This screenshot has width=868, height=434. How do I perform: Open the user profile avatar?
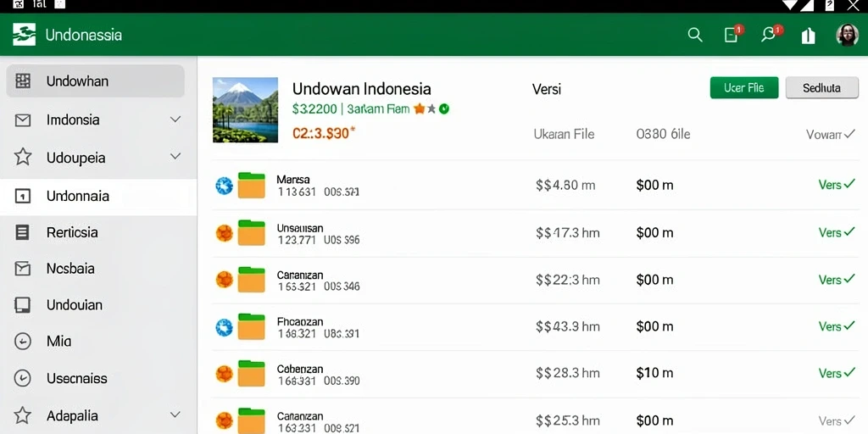[847, 35]
